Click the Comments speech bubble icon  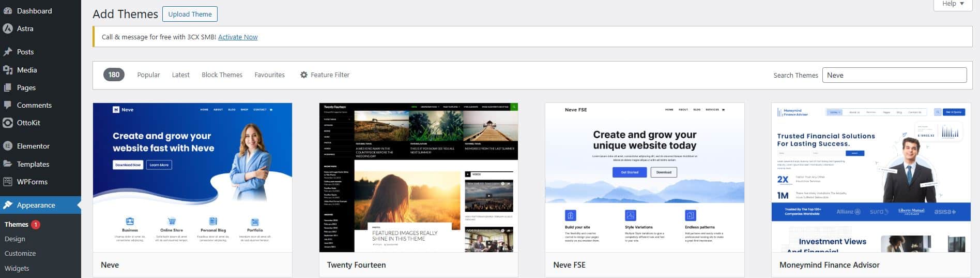(7, 105)
